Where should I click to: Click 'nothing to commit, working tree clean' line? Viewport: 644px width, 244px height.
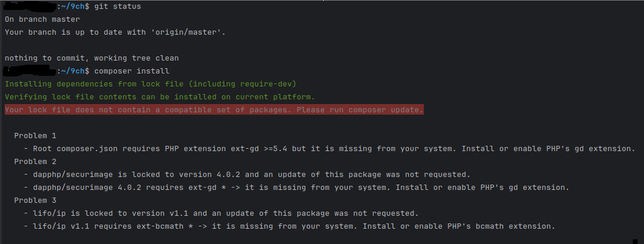92,58
